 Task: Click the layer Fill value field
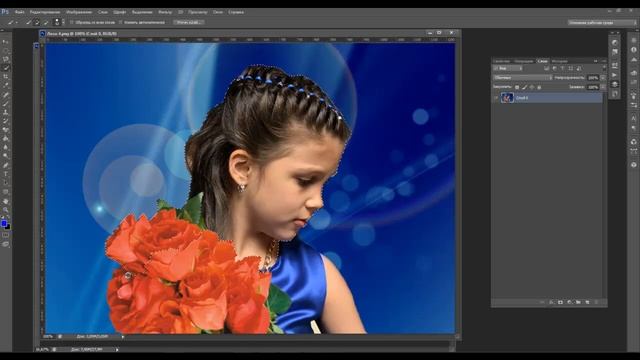(593, 87)
